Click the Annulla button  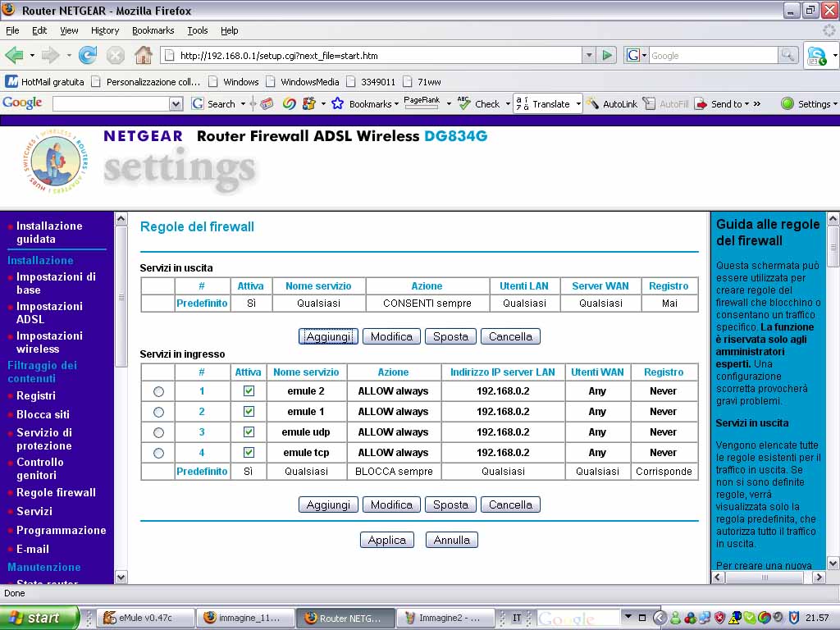tap(452, 540)
